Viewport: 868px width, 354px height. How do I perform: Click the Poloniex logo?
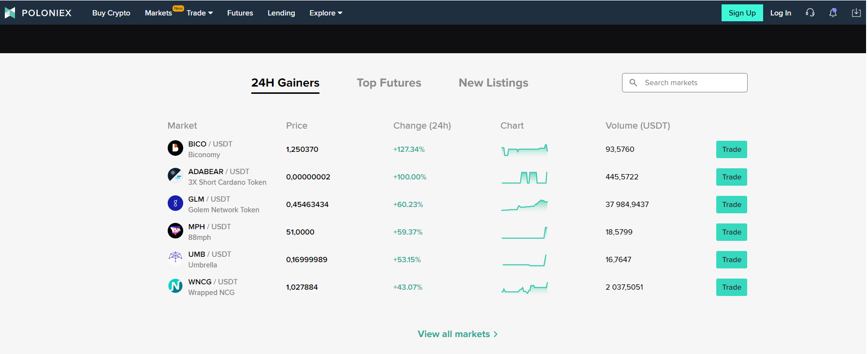click(38, 13)
